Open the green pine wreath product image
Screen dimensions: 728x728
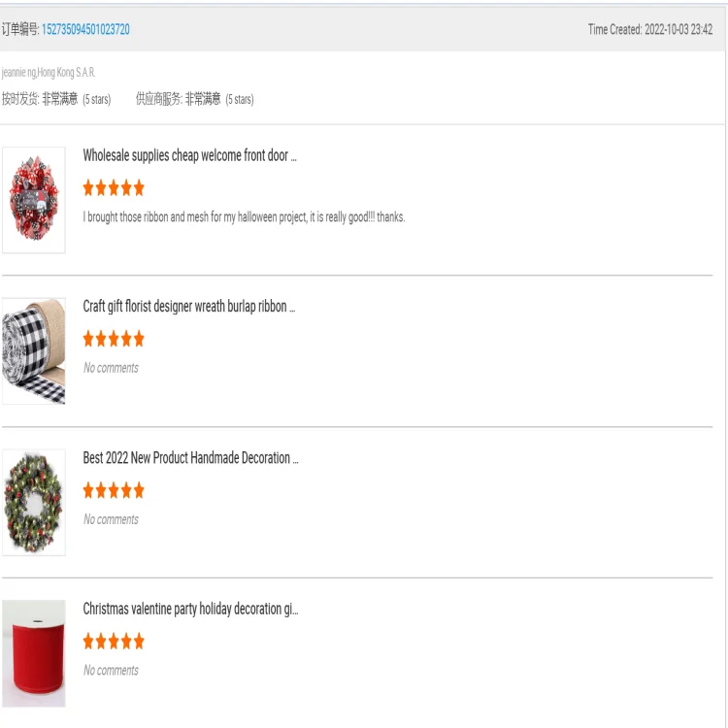[34, 502]
